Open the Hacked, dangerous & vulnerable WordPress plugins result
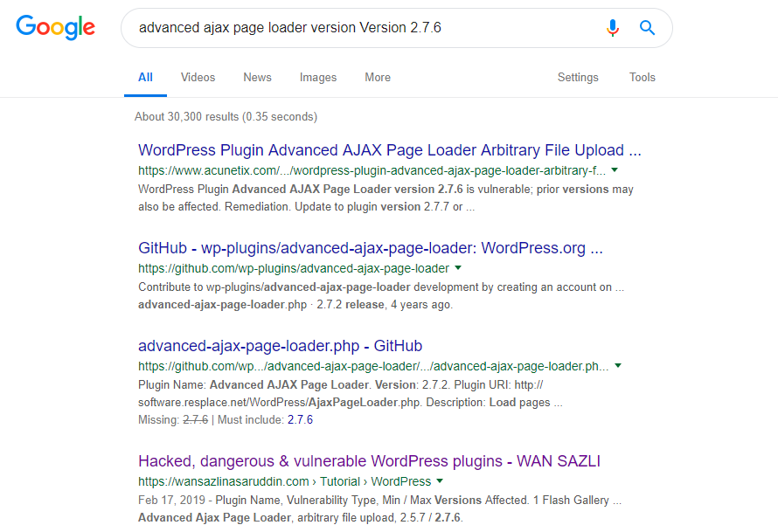 pyautogui.click(x=369, y=461)
